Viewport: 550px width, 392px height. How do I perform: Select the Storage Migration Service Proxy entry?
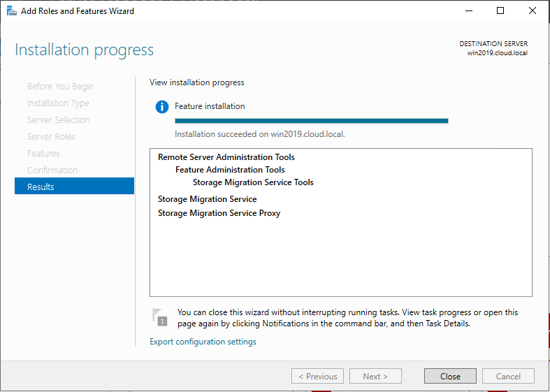tap(219, 213)
